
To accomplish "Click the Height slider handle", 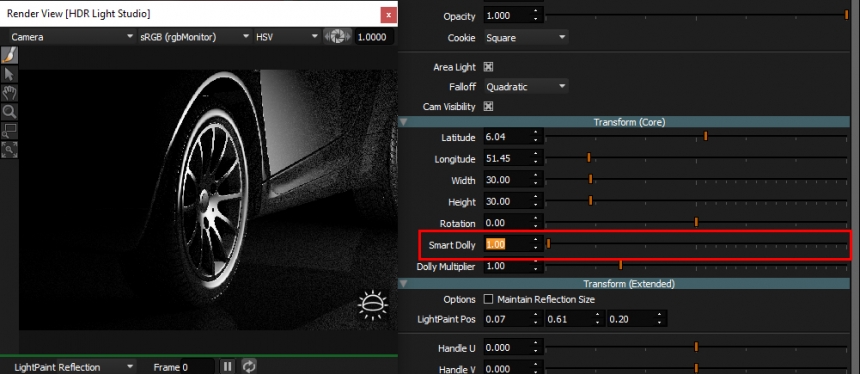I will [591, 200].
